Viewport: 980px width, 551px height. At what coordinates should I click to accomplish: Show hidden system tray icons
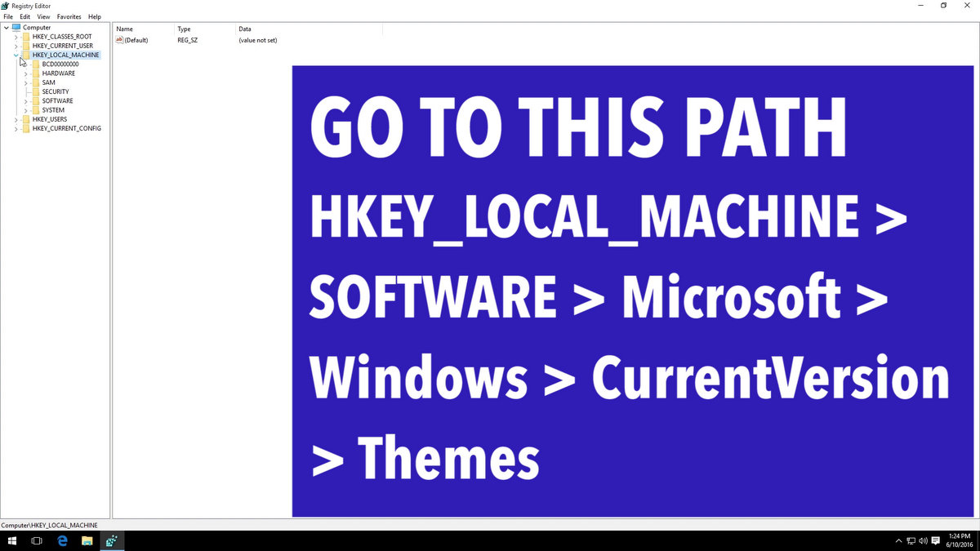point(899,540)
